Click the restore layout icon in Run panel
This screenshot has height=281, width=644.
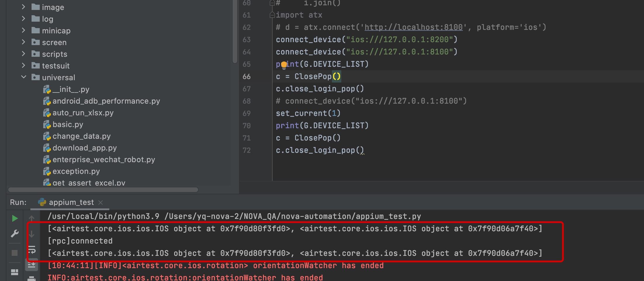click(15, 272)
